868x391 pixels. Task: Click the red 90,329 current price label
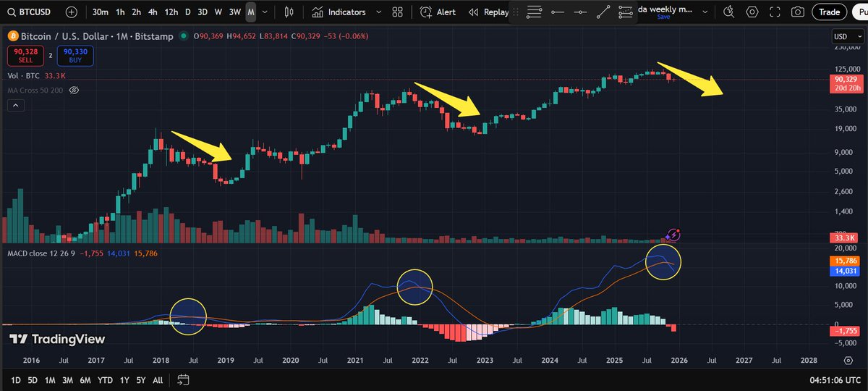[846, 84]
